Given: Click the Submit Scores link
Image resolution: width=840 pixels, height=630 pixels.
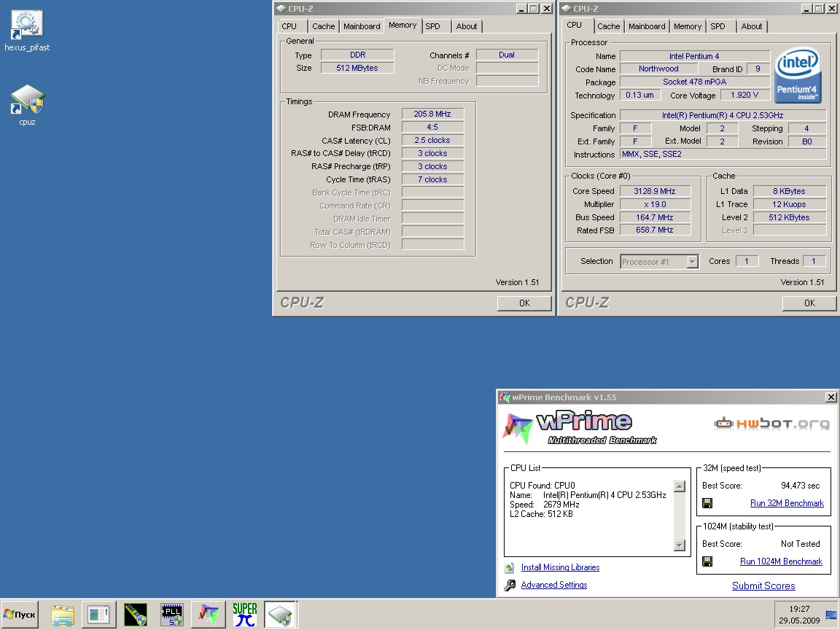Looking at the screenshot, I should [x=763, y=586].
